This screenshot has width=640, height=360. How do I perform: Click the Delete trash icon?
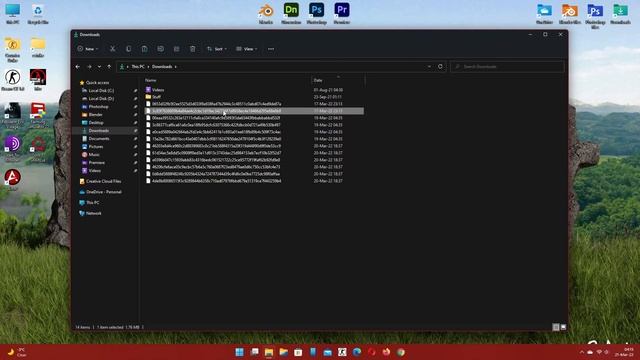(x=193, y=49)
